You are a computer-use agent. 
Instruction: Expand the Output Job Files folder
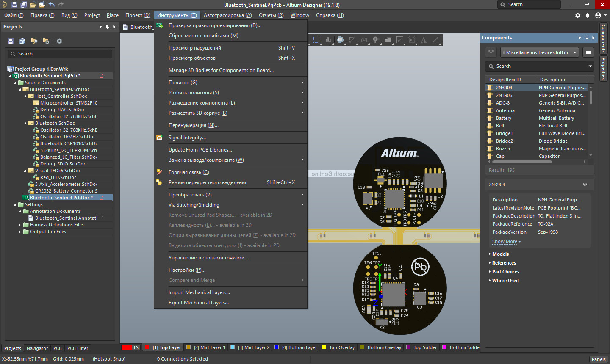[x=20, y=232]
